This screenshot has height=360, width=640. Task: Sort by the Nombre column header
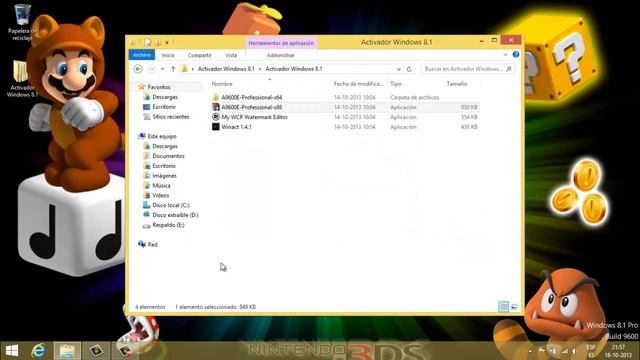222,84
